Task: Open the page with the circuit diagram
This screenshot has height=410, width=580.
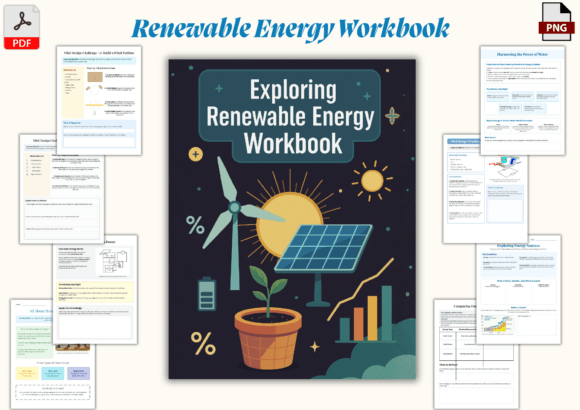Action: tap(95, 290)
